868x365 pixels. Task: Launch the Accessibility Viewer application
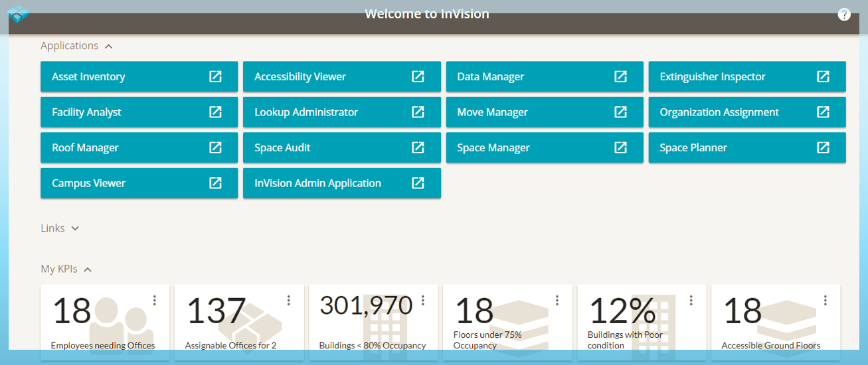(341, 77)
